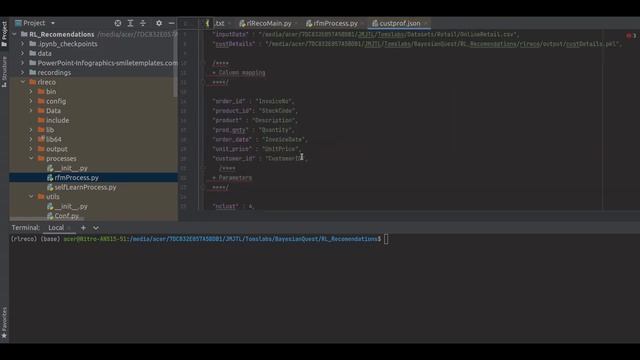The image size is (640, 360).
Task: Collapse the processes folder arrow
Action: pyautogui.click(x=31, y=158)
